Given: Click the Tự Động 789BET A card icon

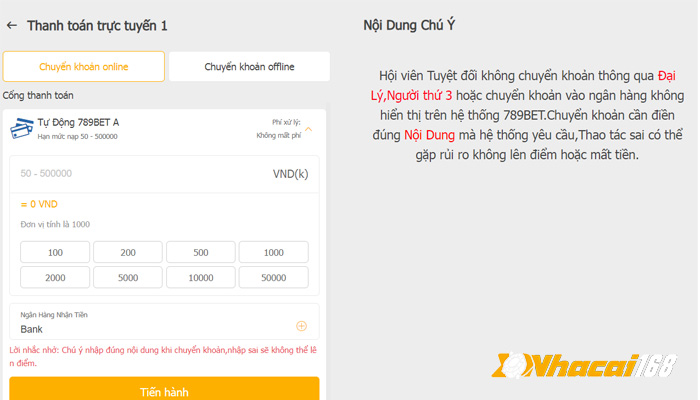Looking at the screenshot, I should pyautogui.click(x=21, y=128).
